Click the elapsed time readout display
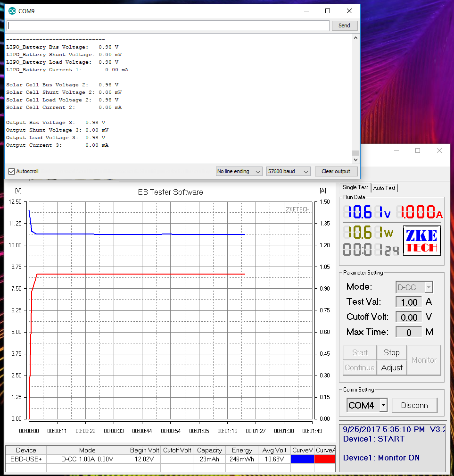The height and width of the screenshot is (476, 454). coord(371,251)
